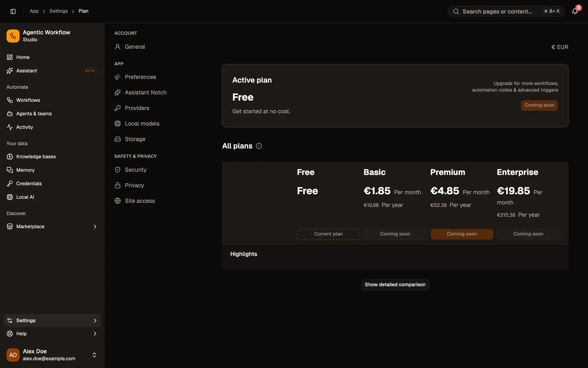588x368 pixels.
Task: Click the Storage drive icon
Action: pyautogui.click(x=118, y=139)
